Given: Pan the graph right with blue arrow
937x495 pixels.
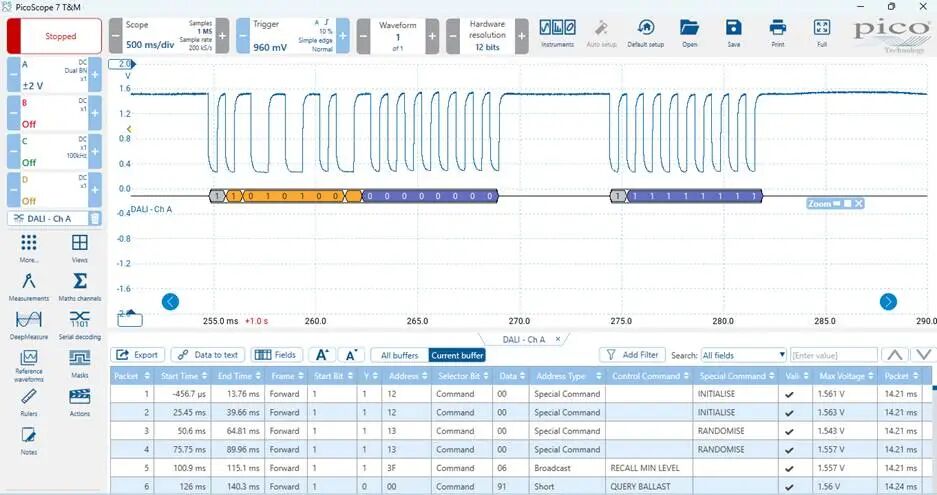Looking at the screenshot, I should (x=888, y=302).
